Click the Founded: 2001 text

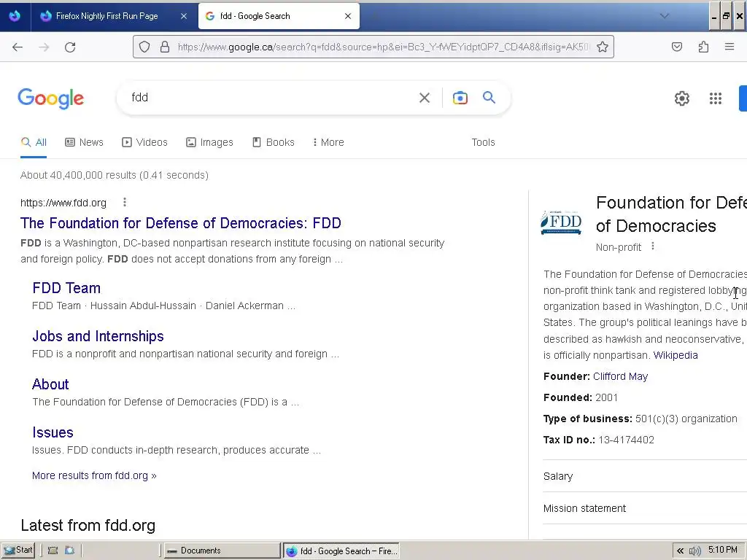580,397
